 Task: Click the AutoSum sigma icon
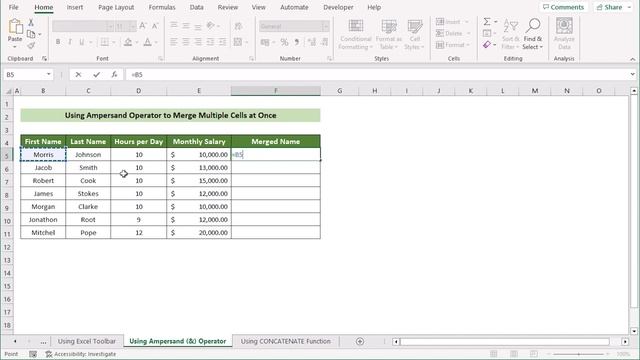(x=487, y=22)
